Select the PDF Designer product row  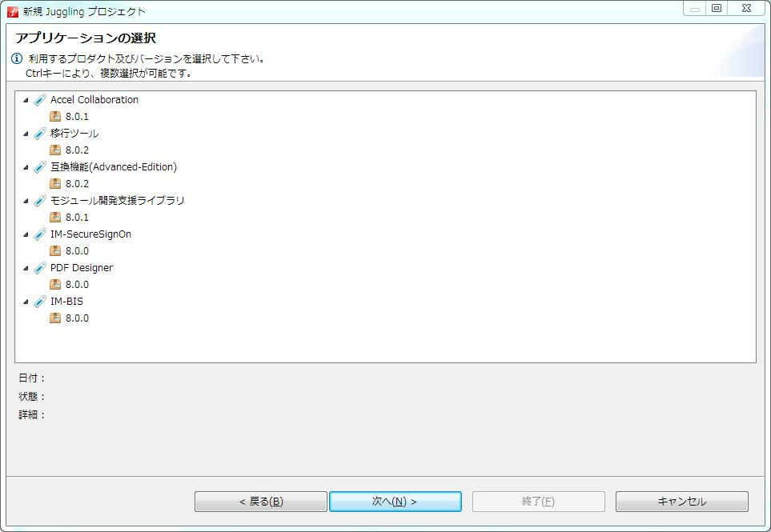82,268
